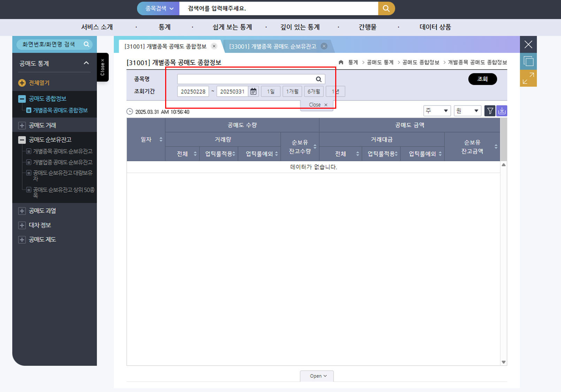Image resolution: width=561 pixels, height=392 pixels.
Task: Expand the 공매도 과열 tree node
Action: click(x=22, y=211)
